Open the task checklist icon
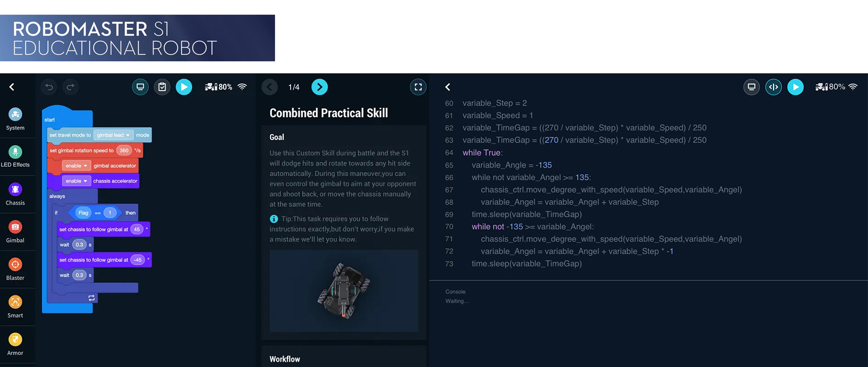Image resolution: width=868 pixels, height=367 pixels. (162, 87)
